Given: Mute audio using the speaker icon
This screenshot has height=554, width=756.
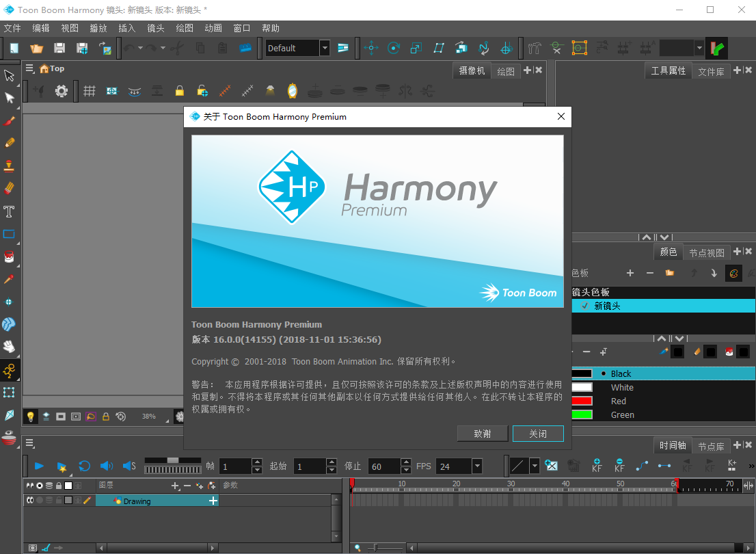Looking at the screenshot, I should [105, 466].
